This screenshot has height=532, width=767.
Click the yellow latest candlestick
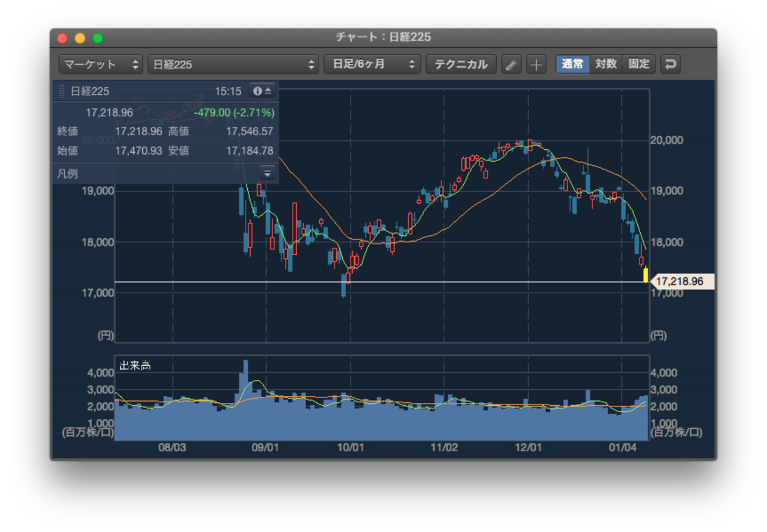[645, 275]
